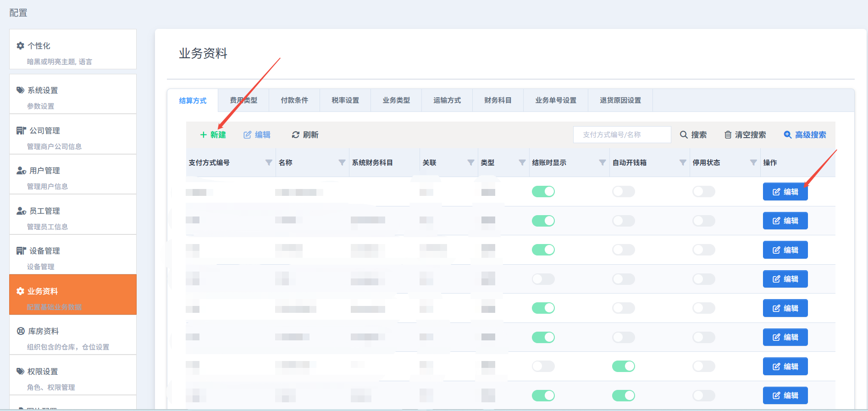Click the 支付方式编号/名称 search input
The height and width of the screenshot is (411, 868).
[622, 135]
